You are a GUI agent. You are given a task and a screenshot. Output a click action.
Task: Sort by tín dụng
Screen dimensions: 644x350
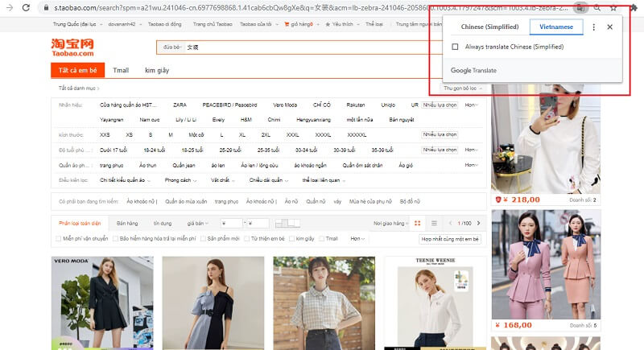tap(163, 223)
